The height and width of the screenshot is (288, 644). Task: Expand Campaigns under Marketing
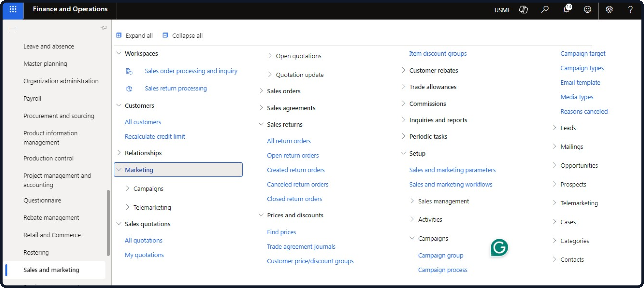(x=127, y=188)
